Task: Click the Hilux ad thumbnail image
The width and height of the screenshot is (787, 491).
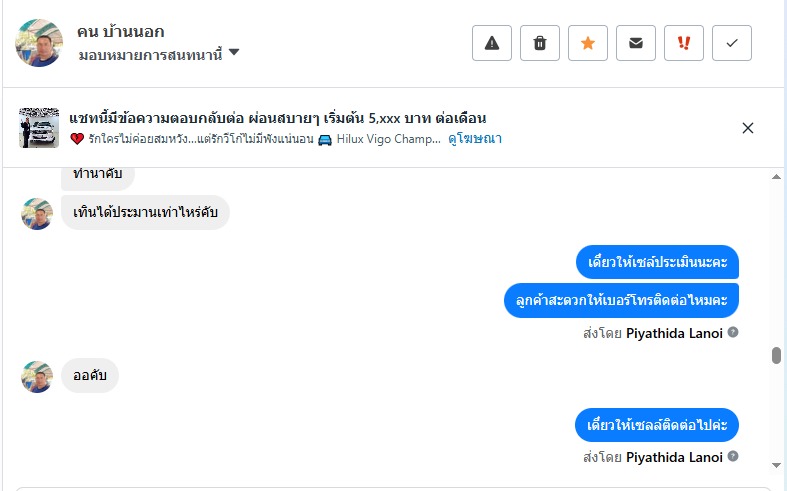Action: (x=39, y=127)
